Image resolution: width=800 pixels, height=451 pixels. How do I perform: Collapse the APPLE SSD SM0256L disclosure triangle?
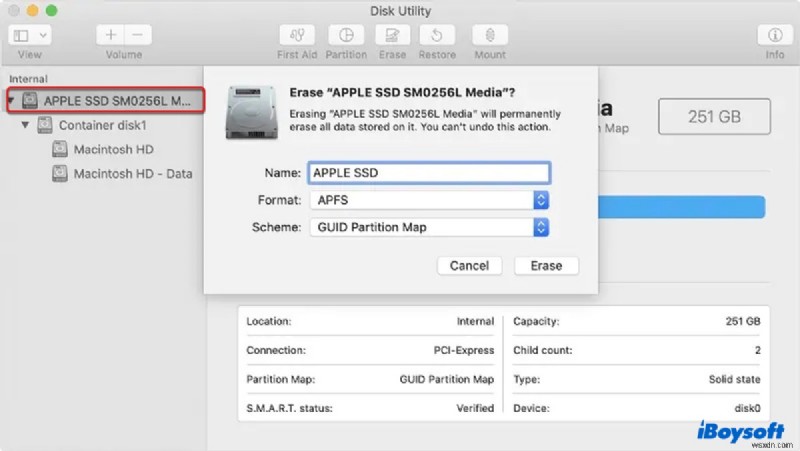(x=11, y=100)
